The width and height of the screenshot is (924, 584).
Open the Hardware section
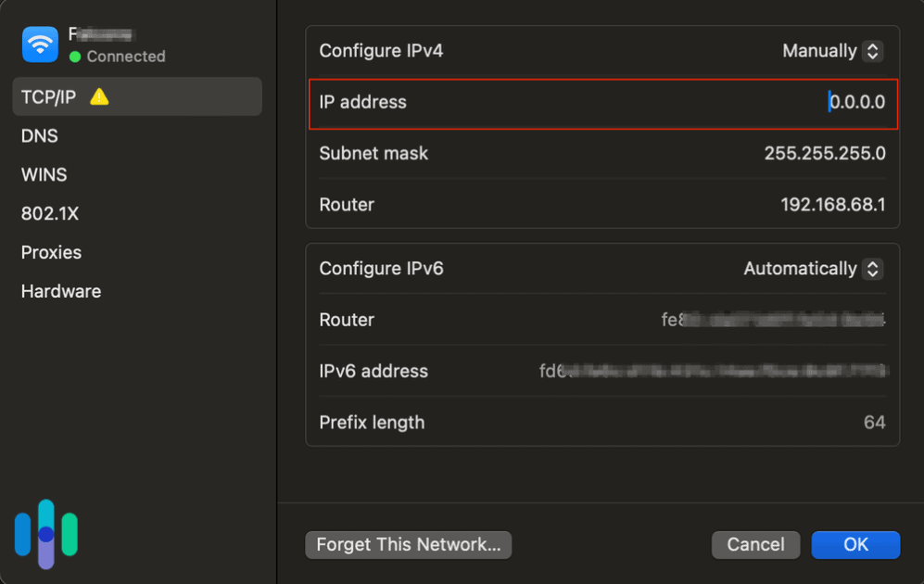point(60,291)
